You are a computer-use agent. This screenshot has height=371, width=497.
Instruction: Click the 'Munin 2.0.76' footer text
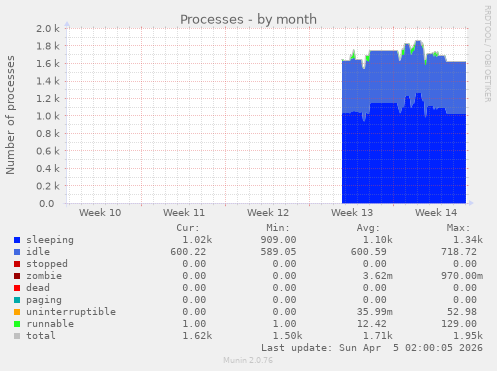tap(248, 360)
